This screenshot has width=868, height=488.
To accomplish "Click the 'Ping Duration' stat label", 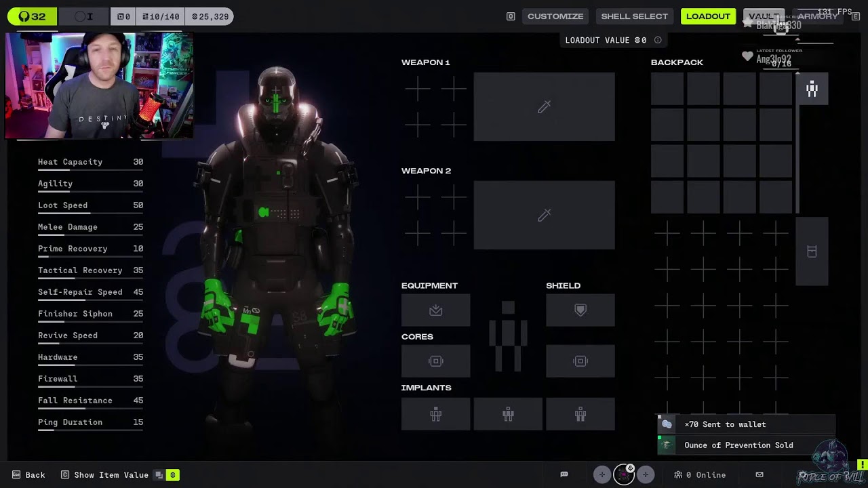I will tap(70, 422).
